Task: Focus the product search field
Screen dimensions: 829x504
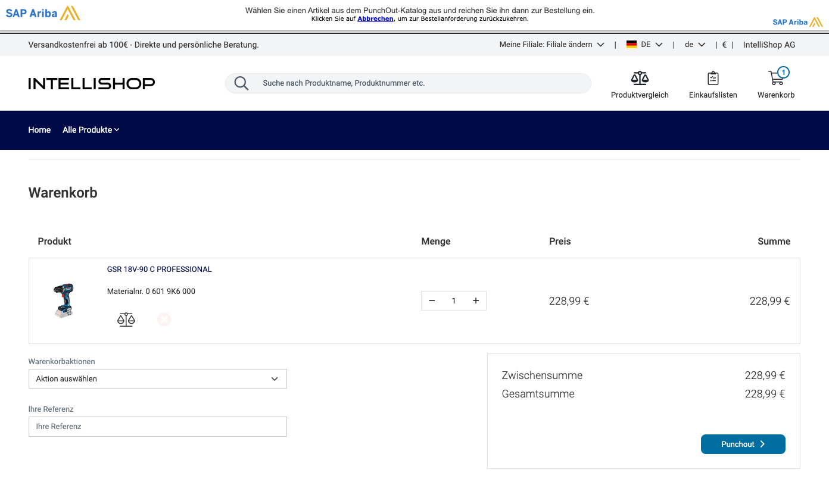Action: pos(408,83)
